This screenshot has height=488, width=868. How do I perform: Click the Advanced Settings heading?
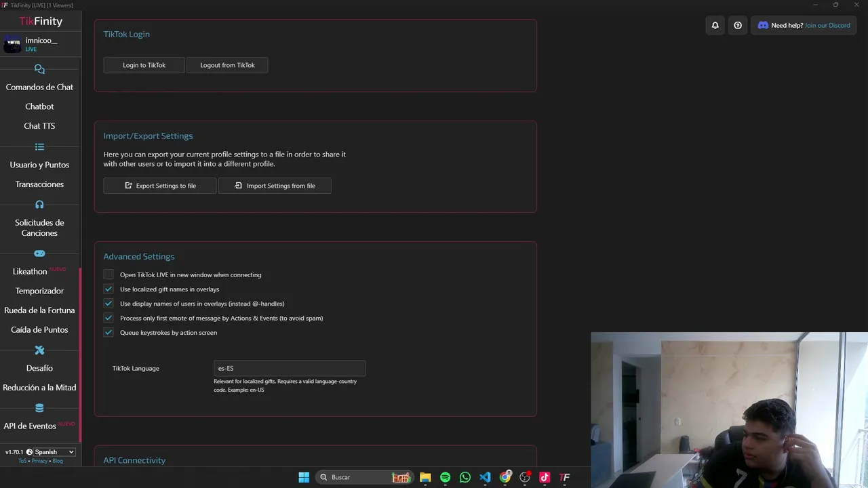tap(139, 256)
